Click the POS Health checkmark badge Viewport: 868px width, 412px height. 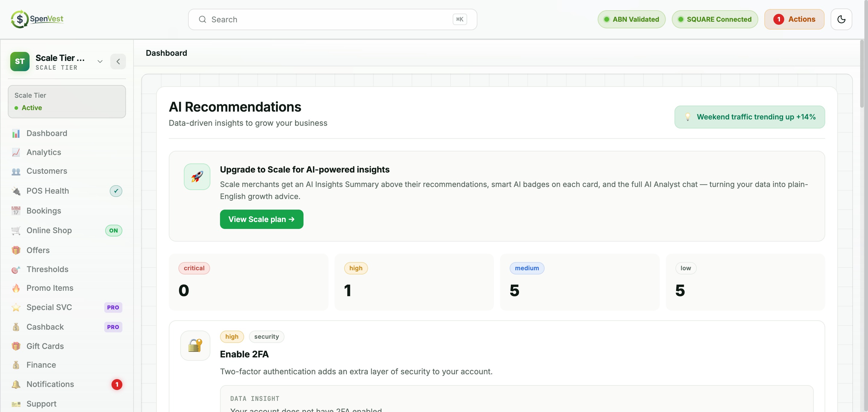tap(116, 191)
